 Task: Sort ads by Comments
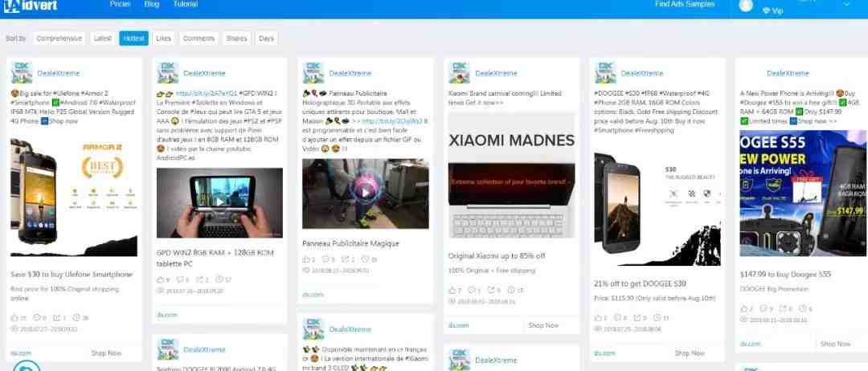[x=199, y=39]
